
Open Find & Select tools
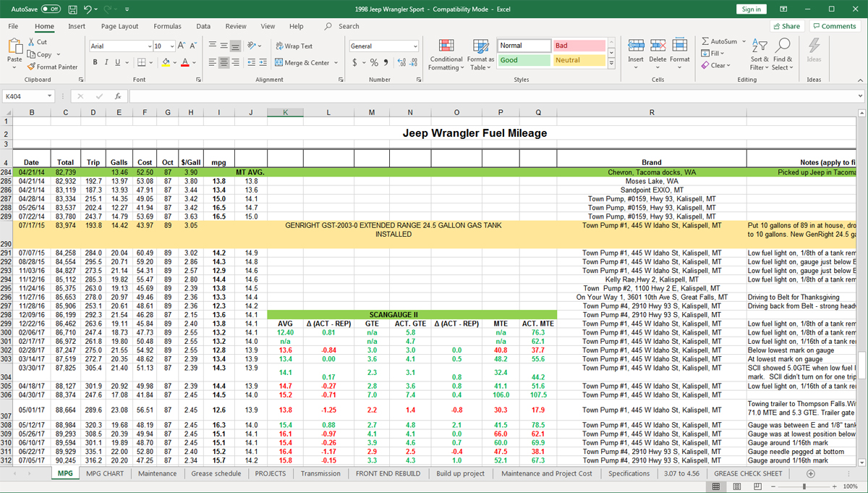783,54
